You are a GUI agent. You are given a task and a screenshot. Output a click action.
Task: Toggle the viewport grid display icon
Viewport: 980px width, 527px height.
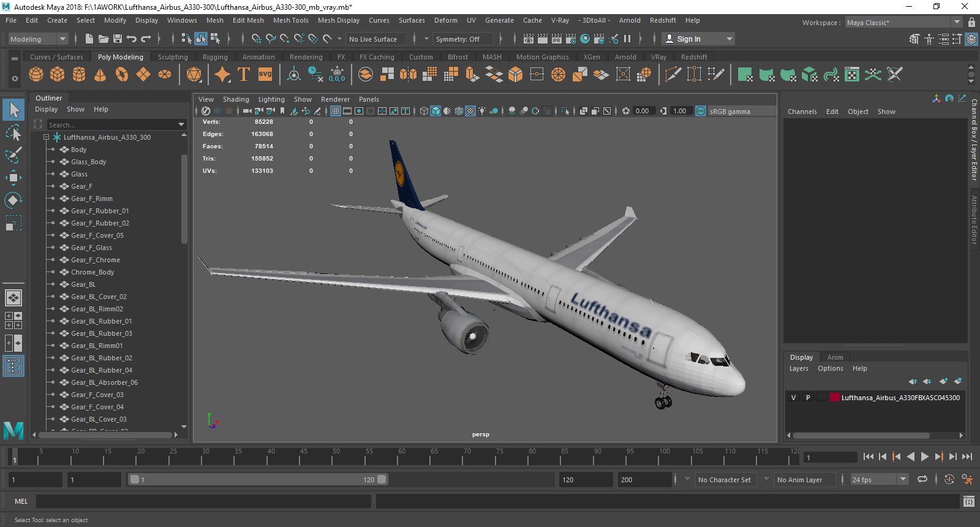336,111
